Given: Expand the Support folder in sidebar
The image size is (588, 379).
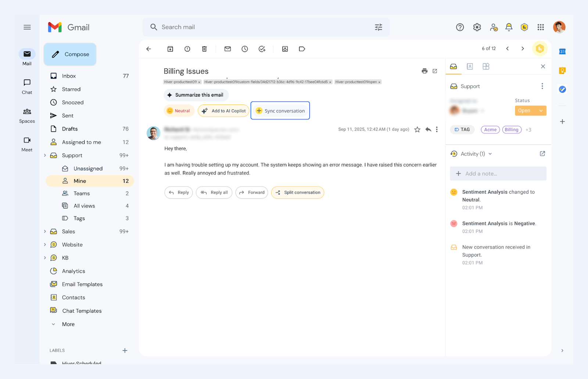Looking at the screenshot, I should [45, 155].
